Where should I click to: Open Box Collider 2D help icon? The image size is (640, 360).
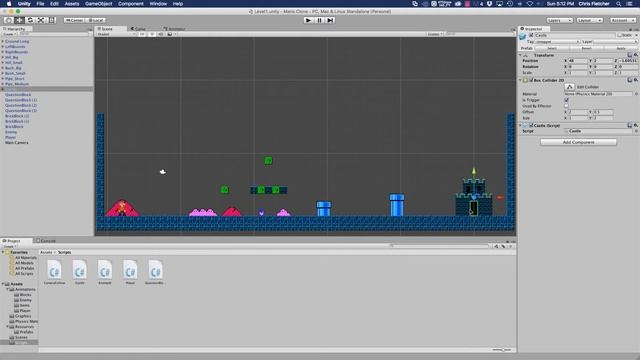630,80
